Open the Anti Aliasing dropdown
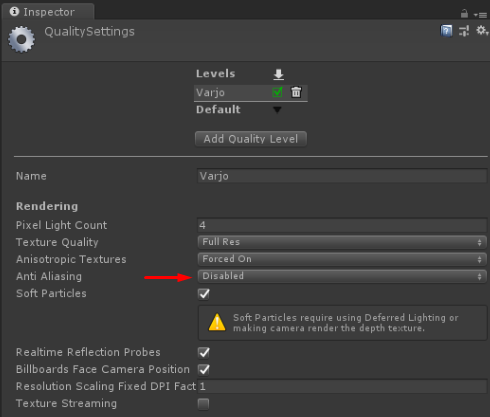Image resolution: width=490 pixels, height=417 pixels. pyautogui.click(x=342, y=276)
